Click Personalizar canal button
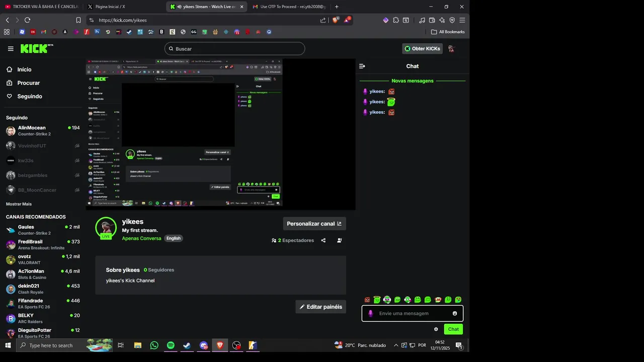The image size is (644, 362). tap(314, 224)
